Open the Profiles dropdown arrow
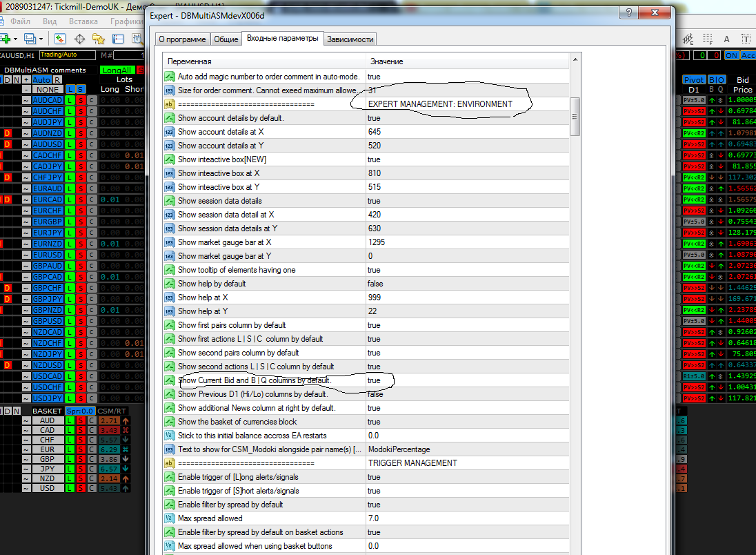The width and height of the screenshot is (756, 555). (41, 39)
